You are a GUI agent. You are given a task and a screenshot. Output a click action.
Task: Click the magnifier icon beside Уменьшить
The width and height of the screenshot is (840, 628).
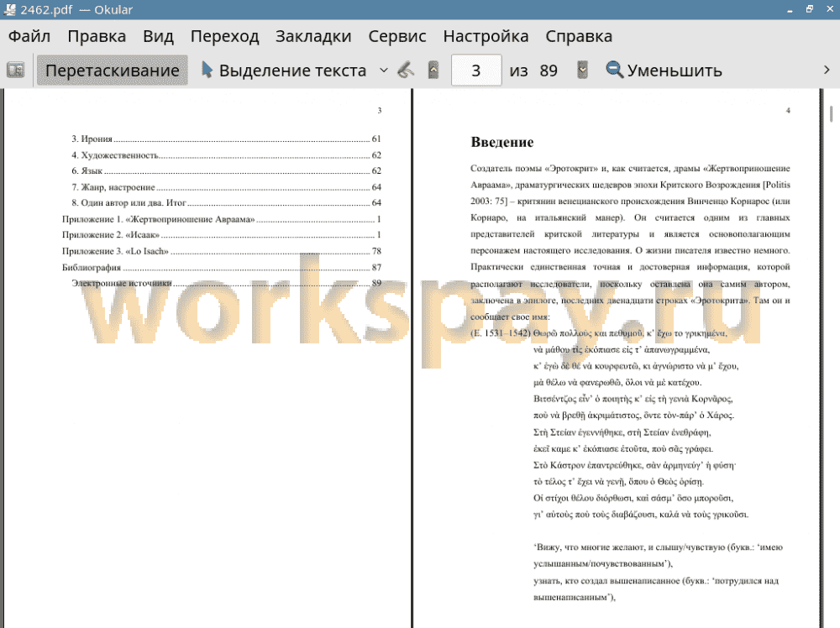point(614,70)
